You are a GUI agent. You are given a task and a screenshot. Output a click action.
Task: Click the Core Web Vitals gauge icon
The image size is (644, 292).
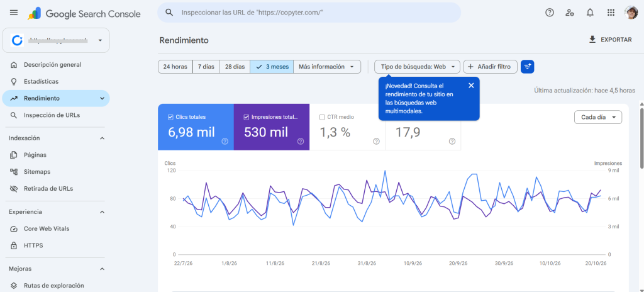click(x=14, y=228)
